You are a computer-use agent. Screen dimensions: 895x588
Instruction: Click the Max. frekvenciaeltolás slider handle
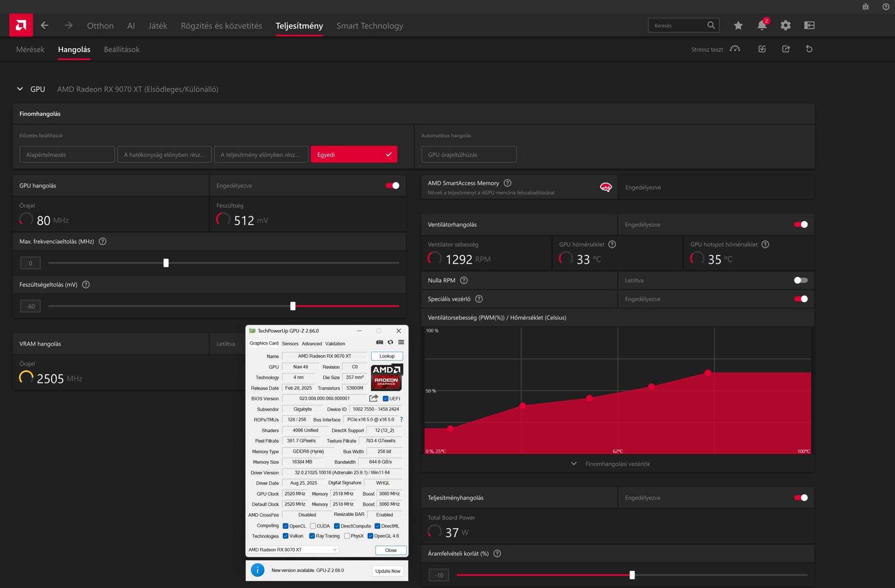tap(166, 263)
